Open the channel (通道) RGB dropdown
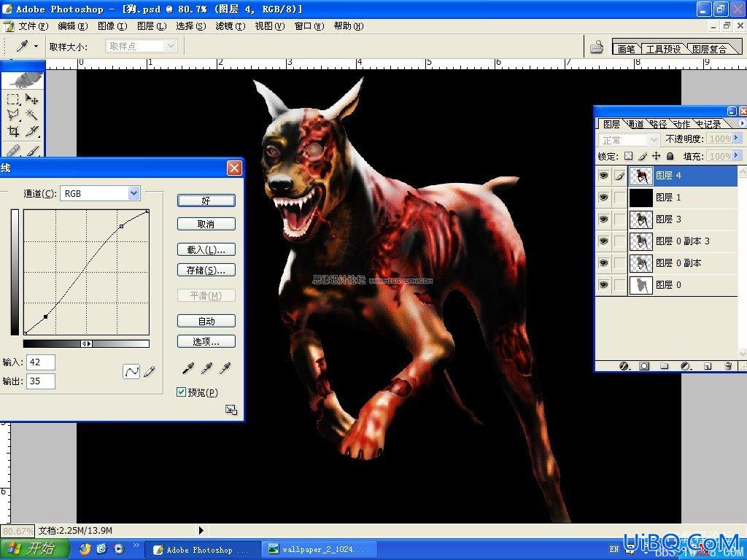 (x=134, y=192)
